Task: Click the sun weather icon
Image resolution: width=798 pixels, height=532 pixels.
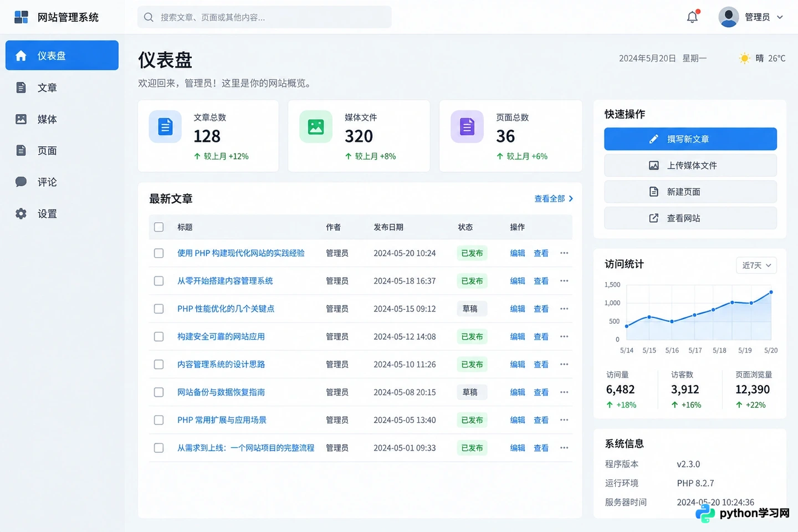Action: 745,58
